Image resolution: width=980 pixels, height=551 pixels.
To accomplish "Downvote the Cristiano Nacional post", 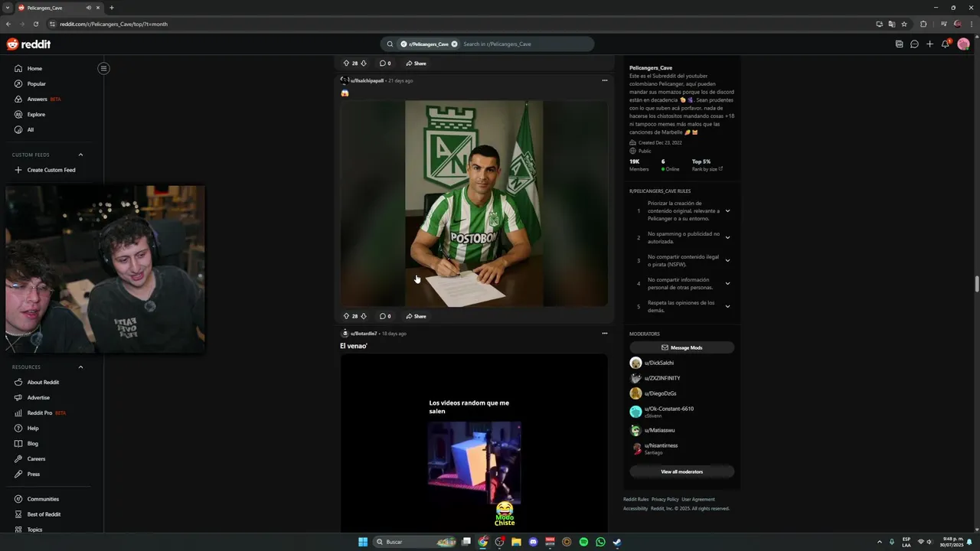I will (364, 316).
